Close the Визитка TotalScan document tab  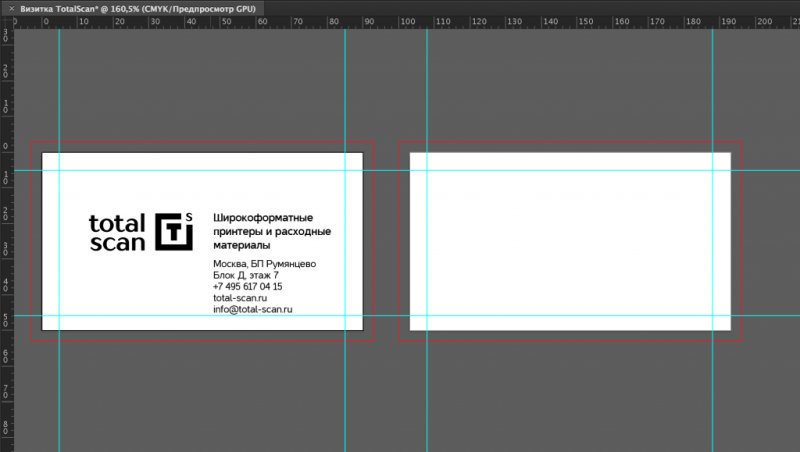coord(11,9)
